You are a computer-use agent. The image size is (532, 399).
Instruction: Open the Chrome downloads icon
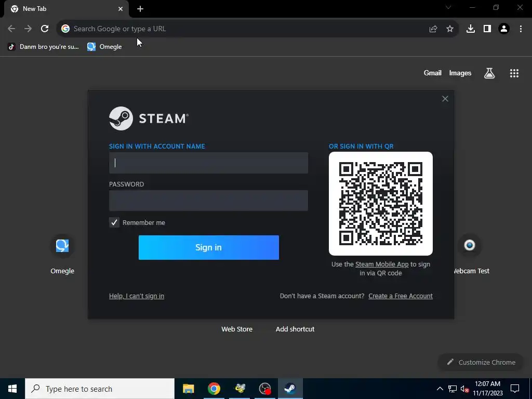[x=471, y=29]
